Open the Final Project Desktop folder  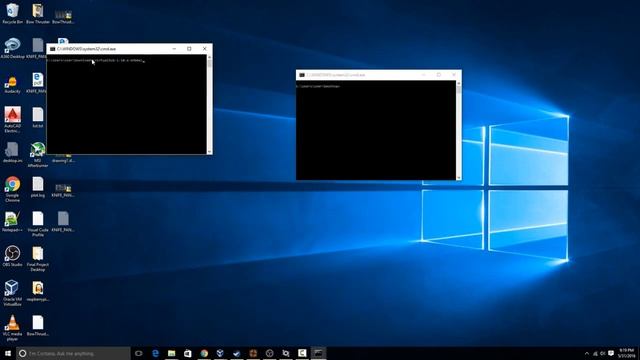[38, 259]
